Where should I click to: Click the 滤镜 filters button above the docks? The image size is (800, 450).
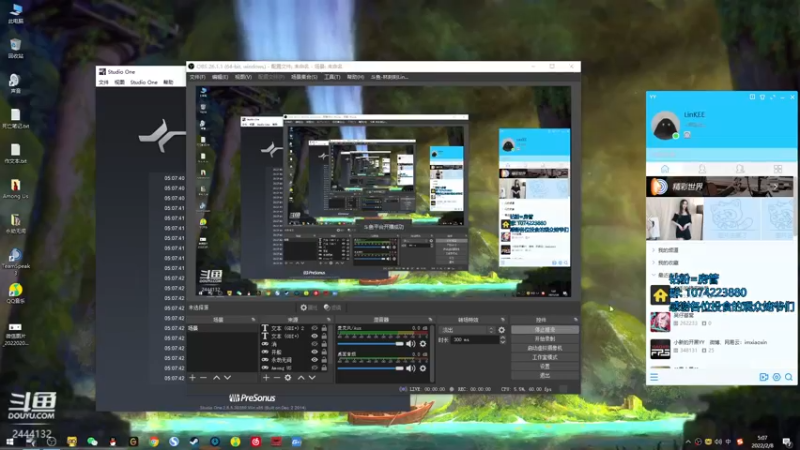click(333, 308)
